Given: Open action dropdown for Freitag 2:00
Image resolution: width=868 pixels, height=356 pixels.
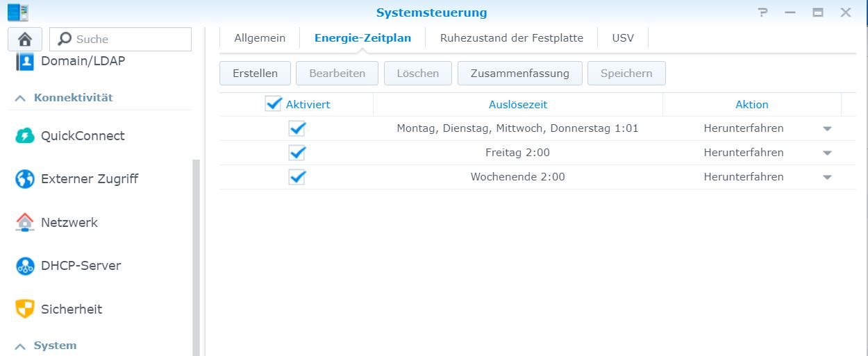Looking at the screenshot, I should (x=827, y=153).
